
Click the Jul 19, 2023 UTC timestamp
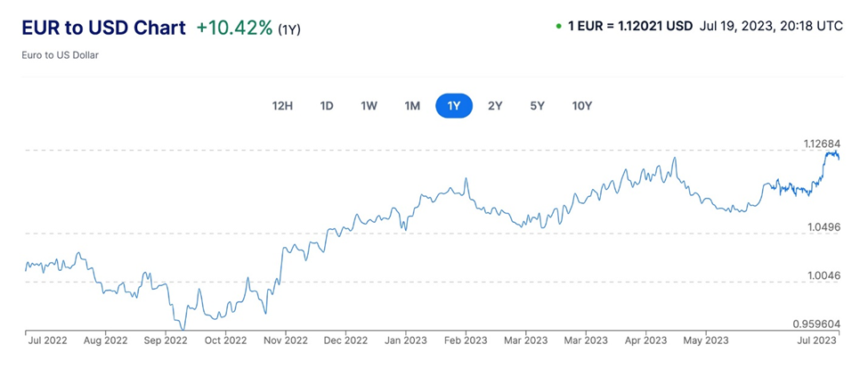[772, 27]
